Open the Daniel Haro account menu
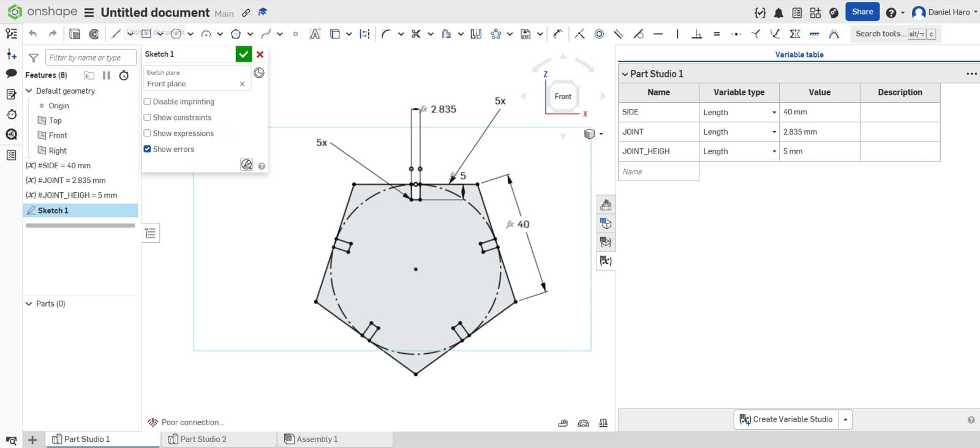Screen dimensions: 980x448 pyautogui.click(x=944, y=12)
